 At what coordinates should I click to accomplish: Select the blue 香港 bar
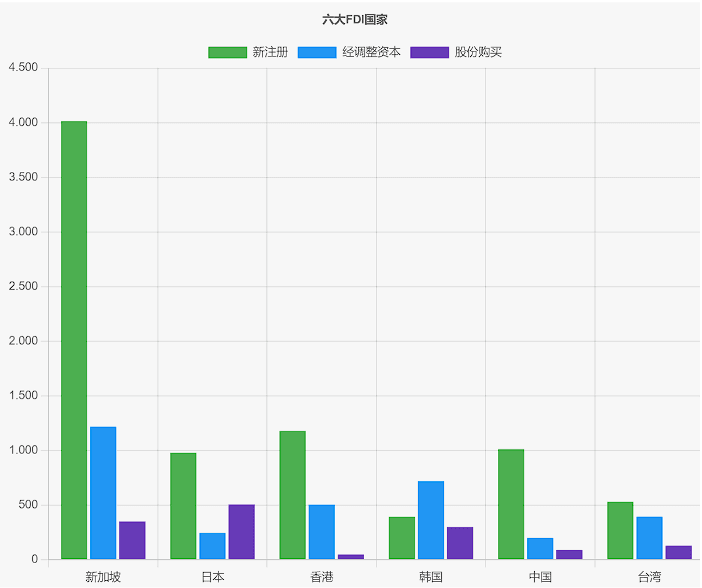[x=322, y=532]
